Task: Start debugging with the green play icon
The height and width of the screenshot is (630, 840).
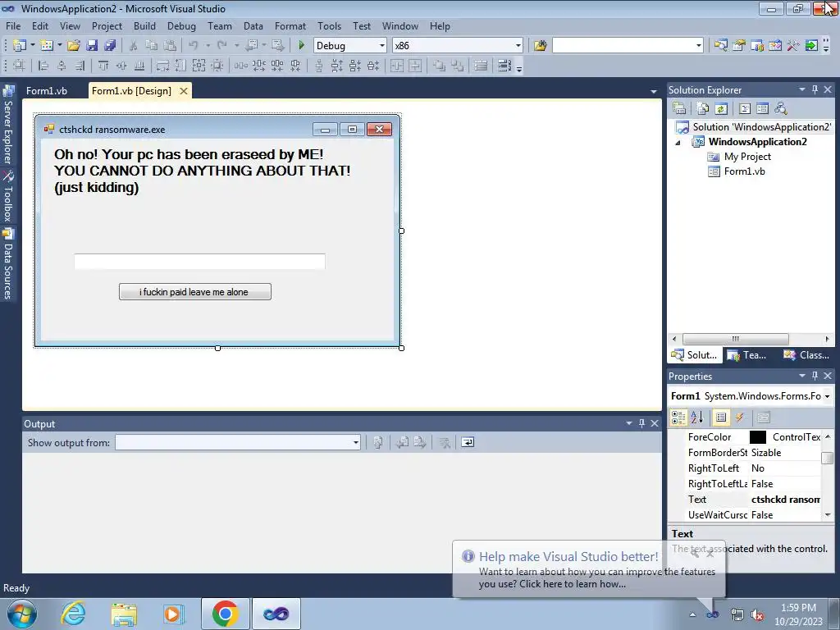Action: pos(301,46)
